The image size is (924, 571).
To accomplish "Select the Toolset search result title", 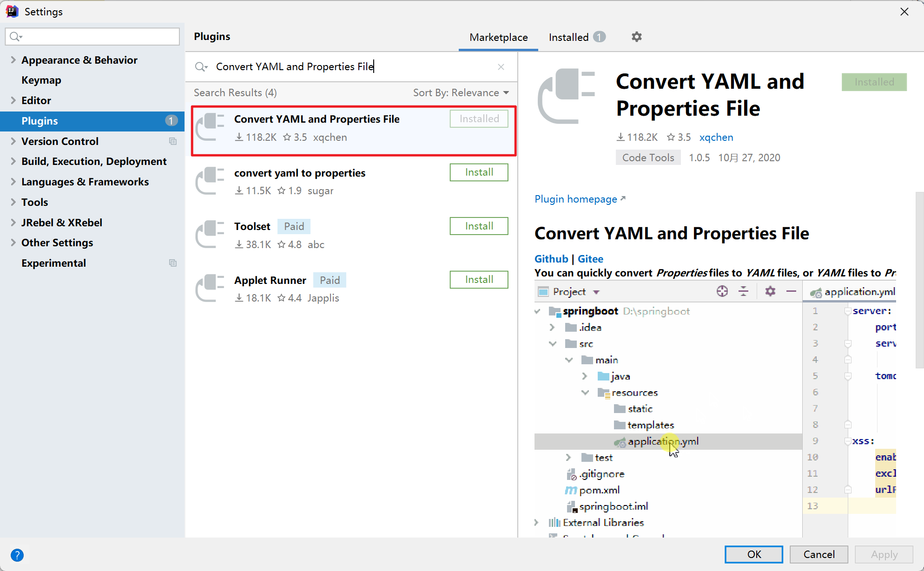I will pyautogui.click(x=252, y=226).
